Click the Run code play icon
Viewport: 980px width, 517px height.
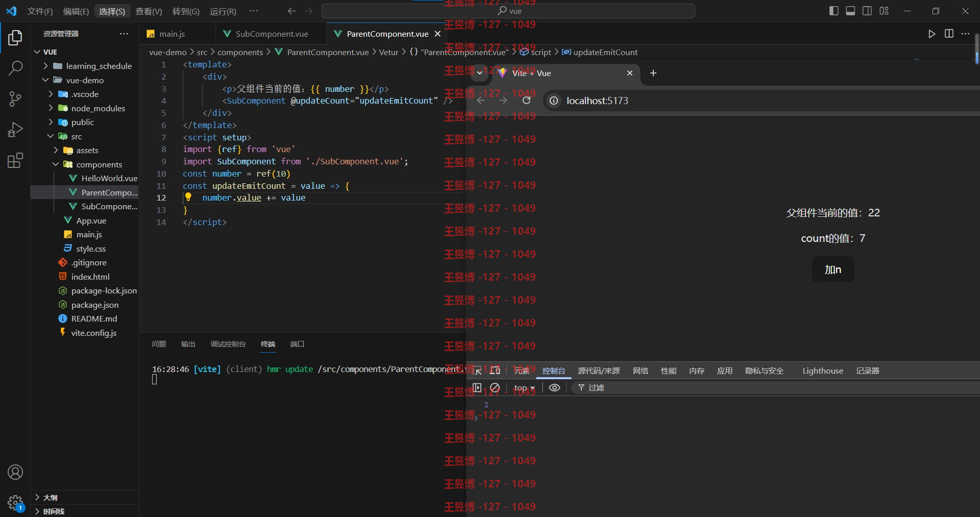coord(932,34)
